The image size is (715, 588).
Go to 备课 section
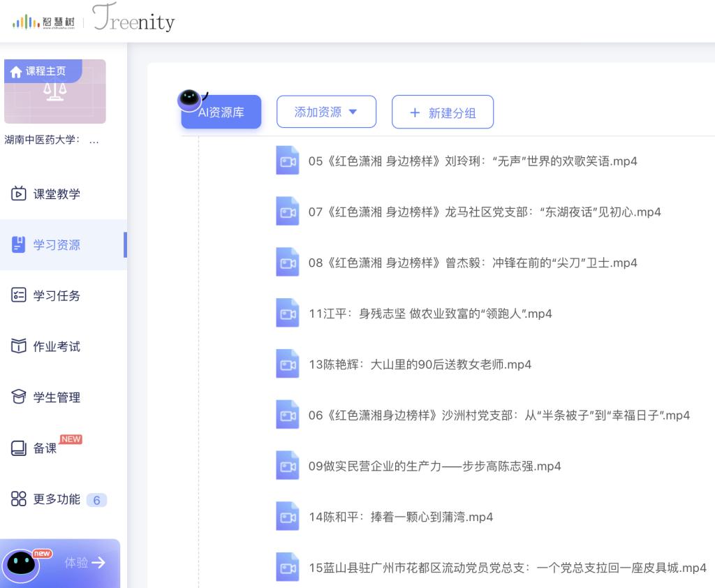tap(45, 448)
